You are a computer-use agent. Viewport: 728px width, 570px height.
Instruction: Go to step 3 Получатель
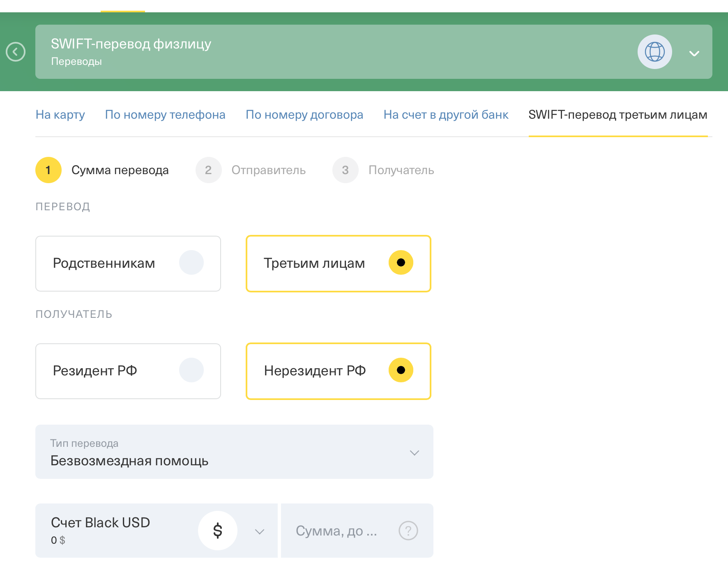click(383, 170)
